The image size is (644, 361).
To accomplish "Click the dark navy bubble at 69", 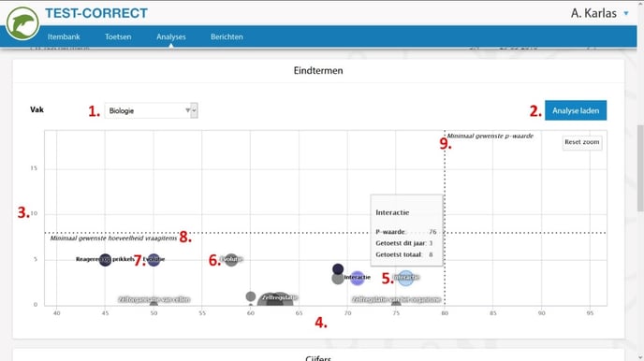I will (x=338, y=269).
